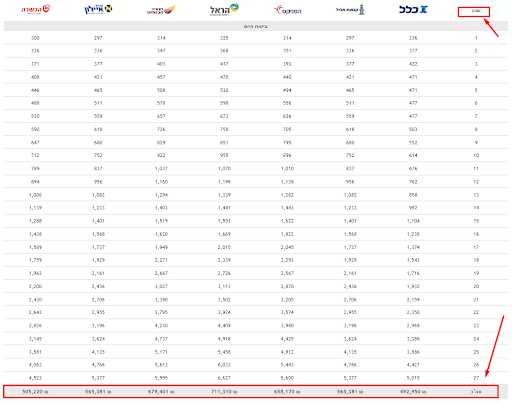The image size is (512, 404).
Task: Click the Harel total of 711,310
Action: point(224,391)
